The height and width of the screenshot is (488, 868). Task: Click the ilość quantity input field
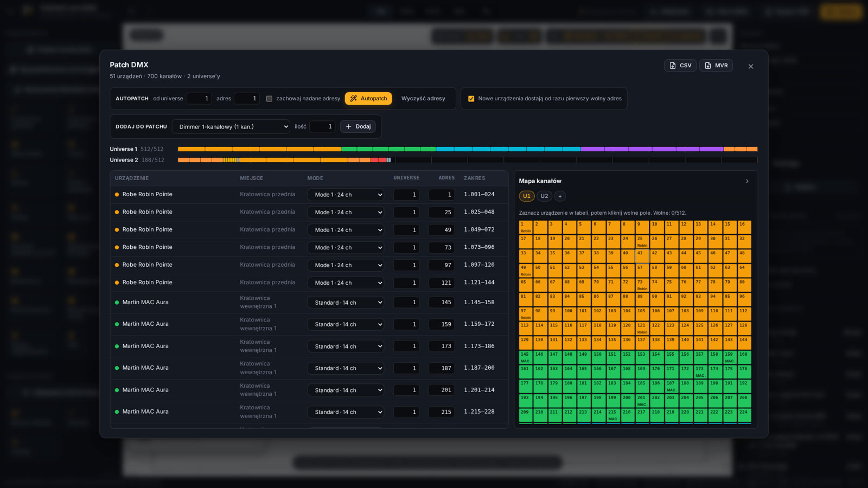[322, 126]
